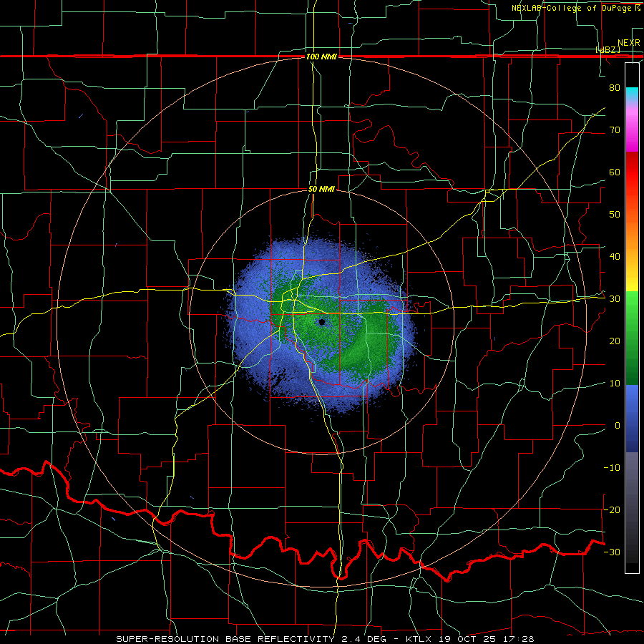The image size is (644, 644).
Task: Click the 0 dBZ scale value
Action: point(618,426)
